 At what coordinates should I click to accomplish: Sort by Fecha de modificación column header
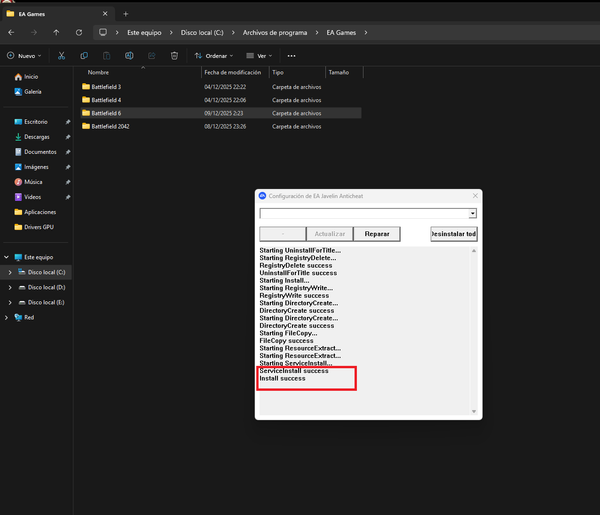[232, 73]
